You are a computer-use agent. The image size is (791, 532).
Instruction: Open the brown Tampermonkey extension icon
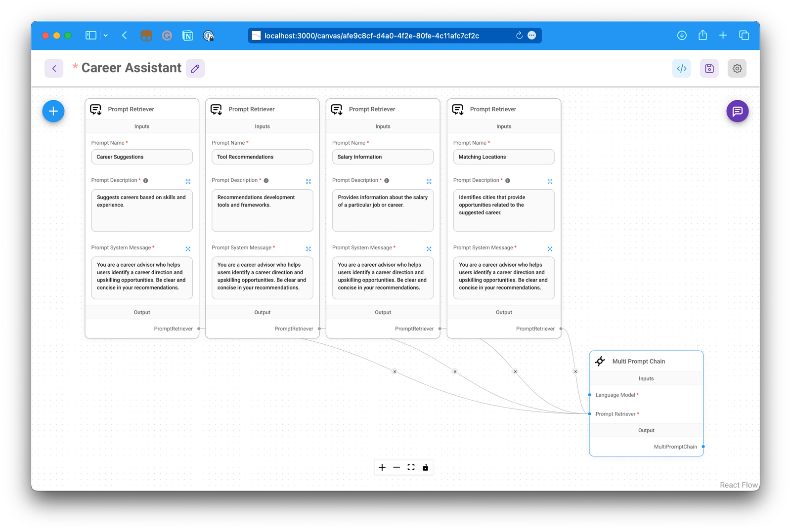click(x=146, y=36)
